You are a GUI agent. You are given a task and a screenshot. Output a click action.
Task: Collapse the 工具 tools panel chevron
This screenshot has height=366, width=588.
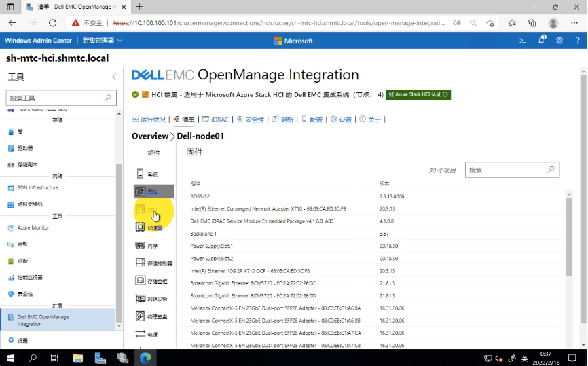pyautogui.click(x=114, y=77)
